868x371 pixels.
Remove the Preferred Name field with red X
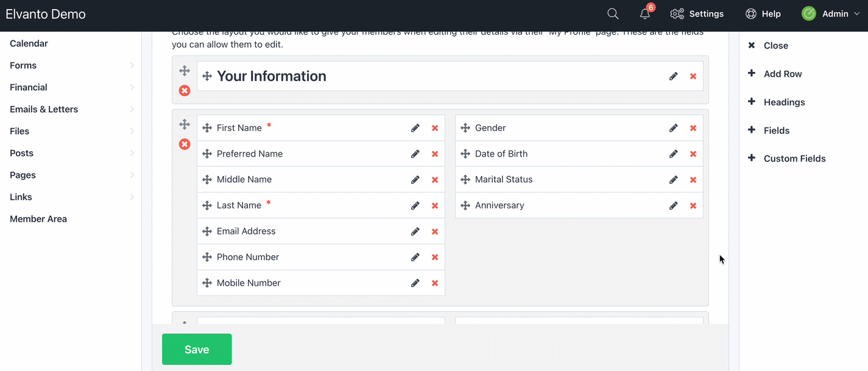point(435,154)
